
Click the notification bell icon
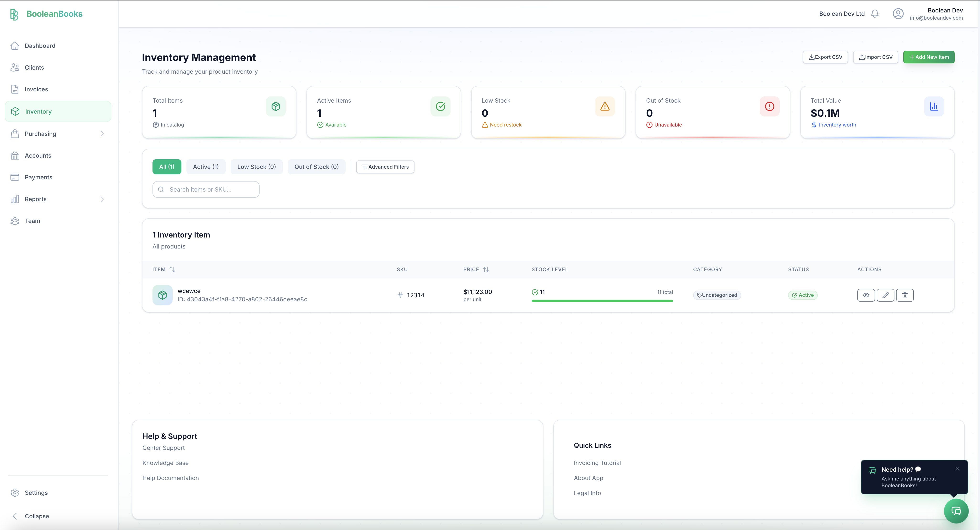(875, 14)
